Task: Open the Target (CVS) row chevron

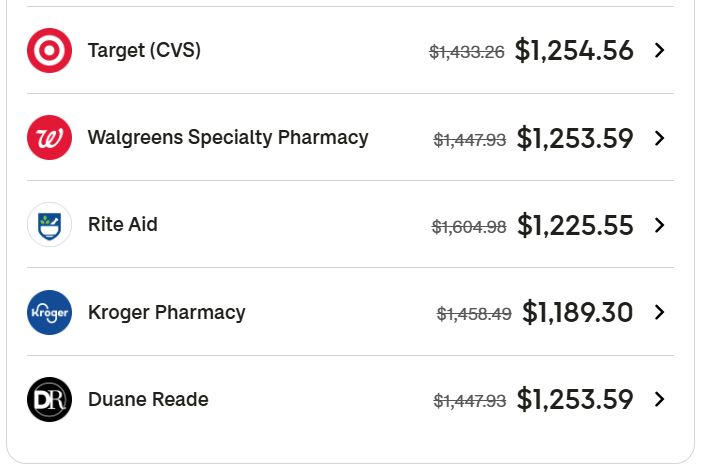Action: [659, 50]
